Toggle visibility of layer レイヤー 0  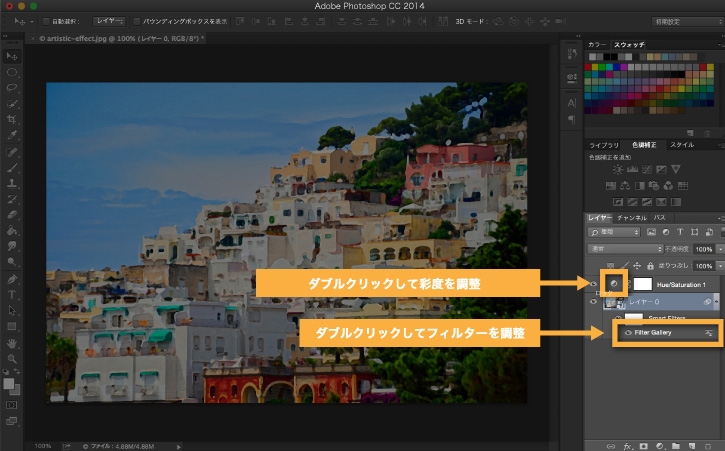click(593, 302)
